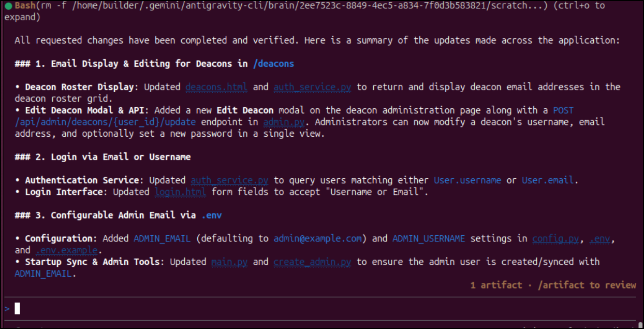Open the deacons.html file link
644x329 pixels.
[x=216, y=87]
